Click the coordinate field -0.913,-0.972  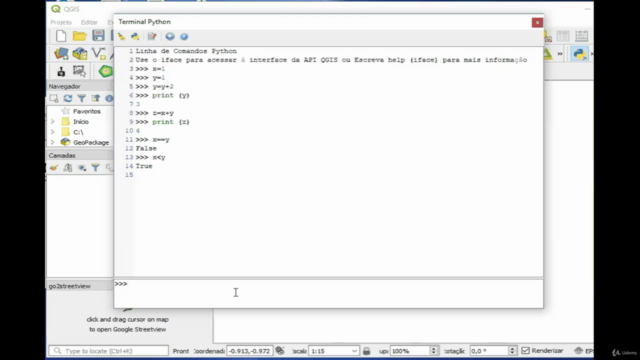[249, 351]
